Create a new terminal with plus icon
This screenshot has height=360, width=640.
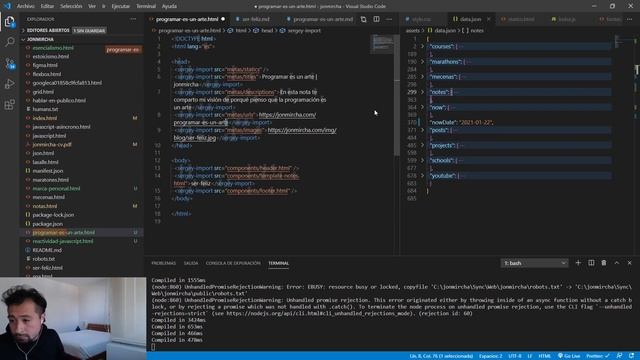(578, 263)
